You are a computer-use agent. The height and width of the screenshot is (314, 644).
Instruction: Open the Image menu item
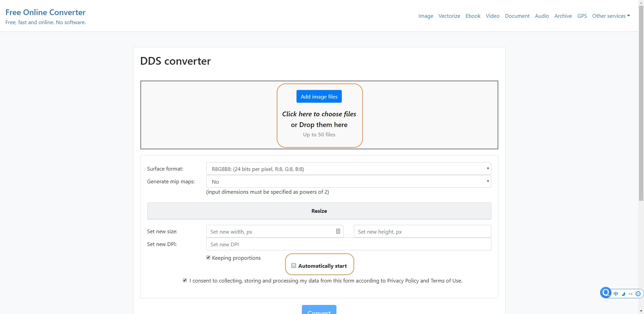pyautogui.click(x=426, y=16)
